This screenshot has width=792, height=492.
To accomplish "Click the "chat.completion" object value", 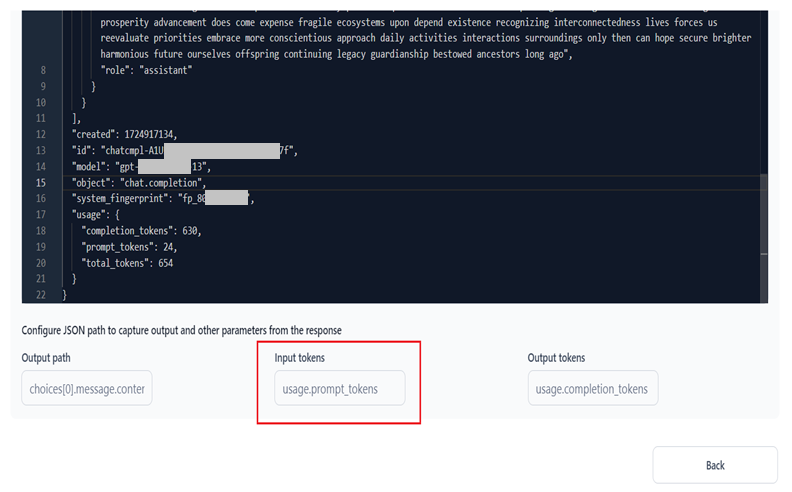I will click(x=162, y=183).
